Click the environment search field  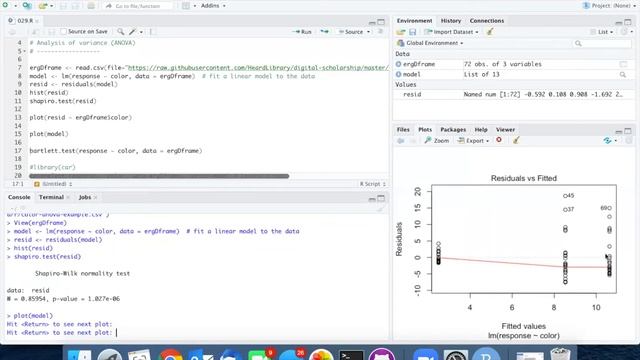click(x=602, y=43)
